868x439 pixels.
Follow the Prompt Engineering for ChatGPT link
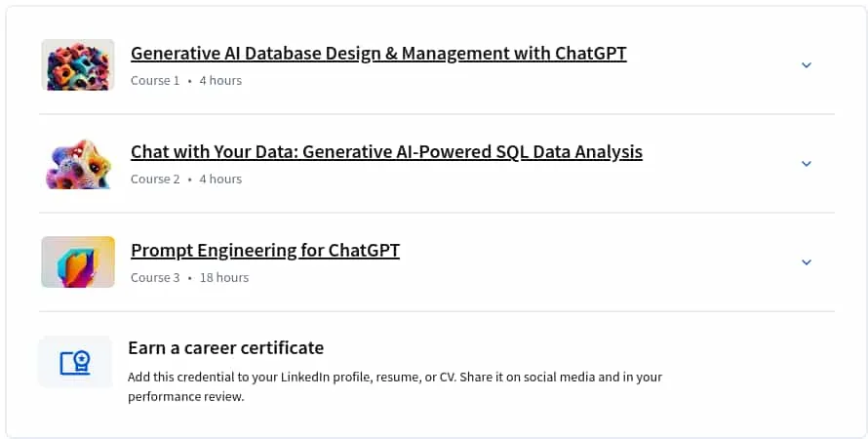(265, 250)
